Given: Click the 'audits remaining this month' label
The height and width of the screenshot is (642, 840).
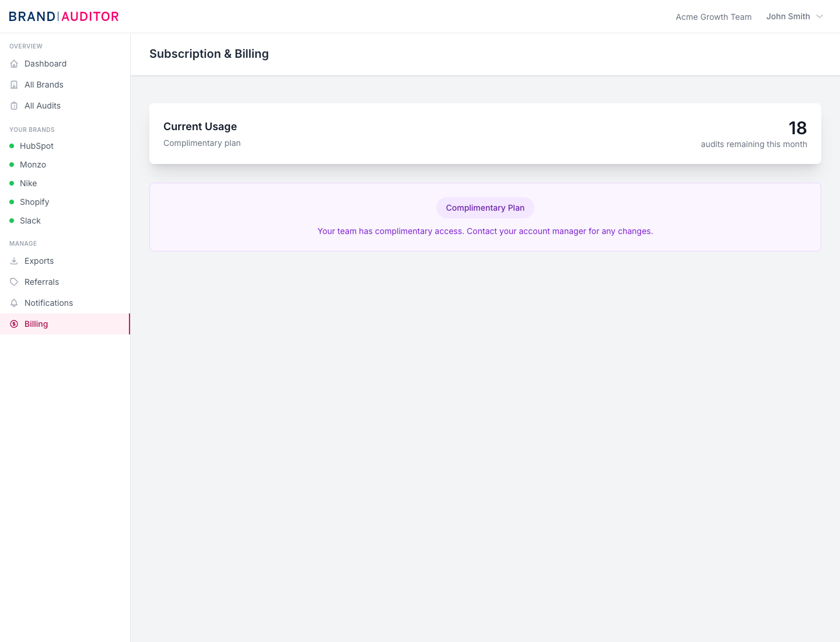Looking at the screenshot, I should pos(754,144).
